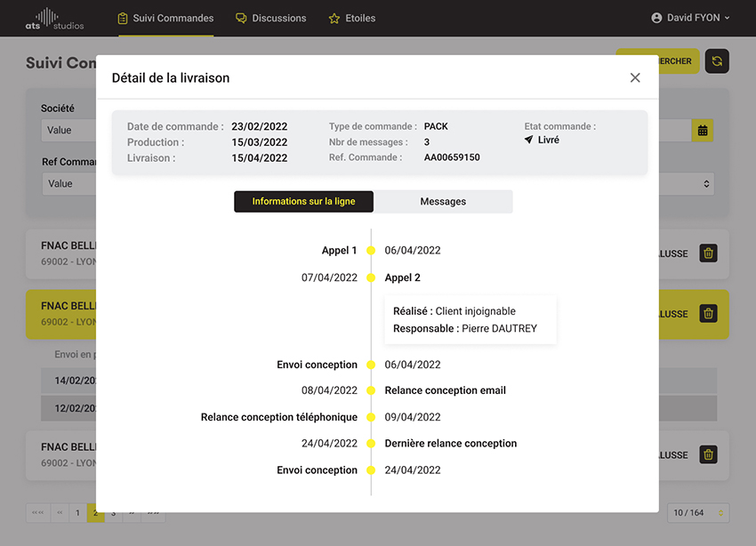Click the PACK order type value
756x546 pixels.
point(436,126)
